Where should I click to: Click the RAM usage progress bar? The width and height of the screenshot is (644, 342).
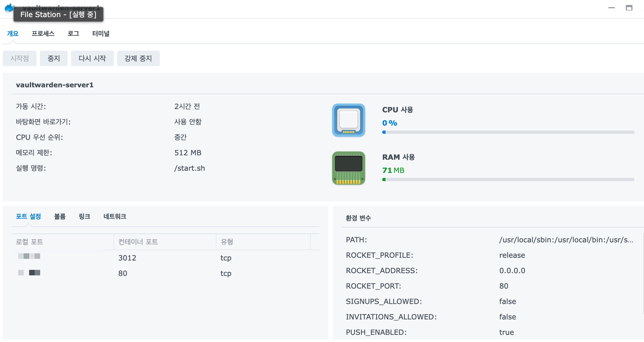pos(508,180)
